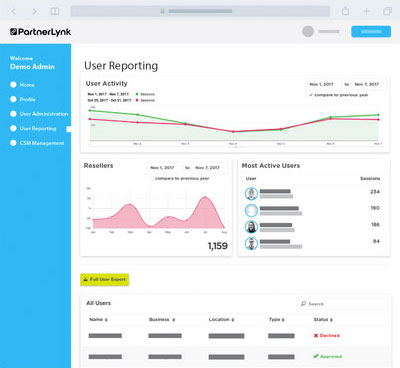Image resolution: width=400 pixels, height=368 pixels.
Task: Open avatar of user with 234 sessions
Action: point(251,193)
